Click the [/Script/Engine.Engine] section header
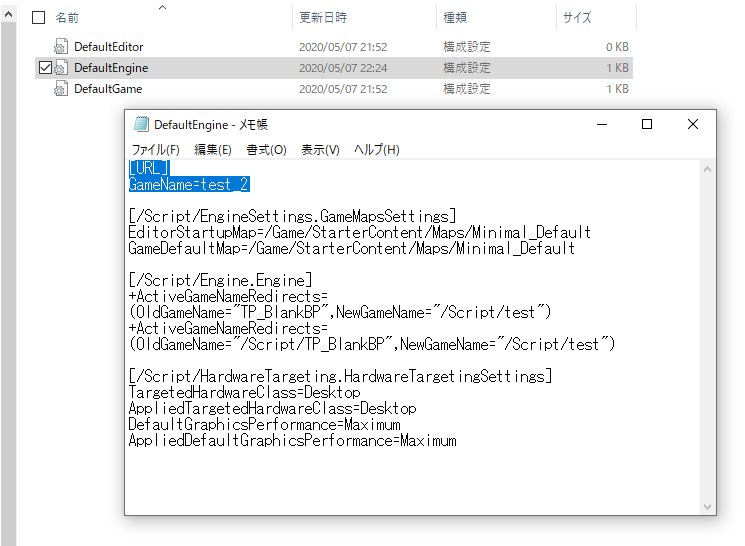Screen dimensions: 745x546 pyautogui.click(x=220, y=280)
